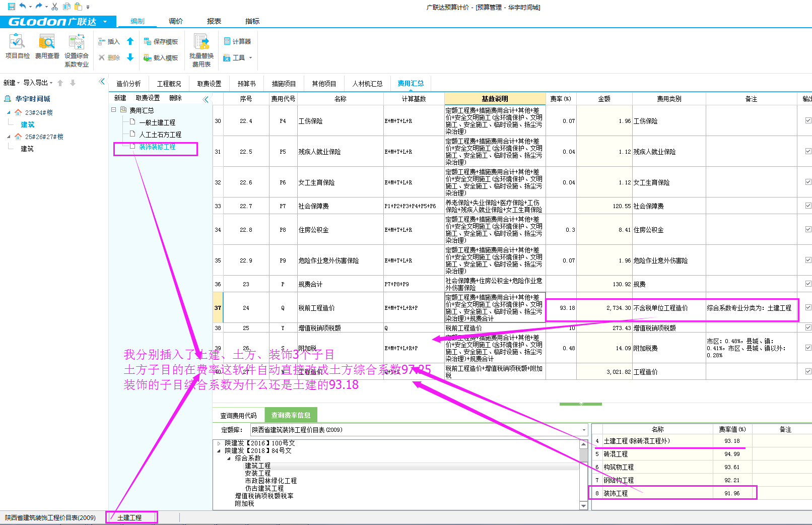Select 人工土石方工程 tree item

(160, 135)
